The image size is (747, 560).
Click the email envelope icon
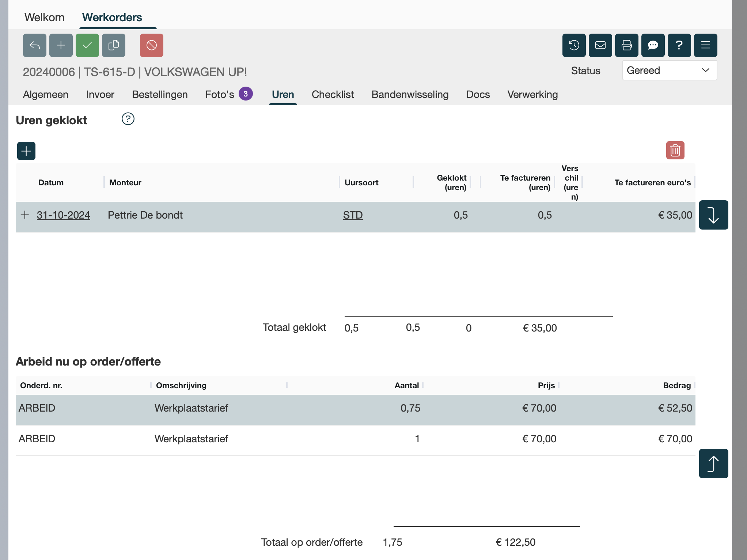pyautogui.click(x=600, y=45)
